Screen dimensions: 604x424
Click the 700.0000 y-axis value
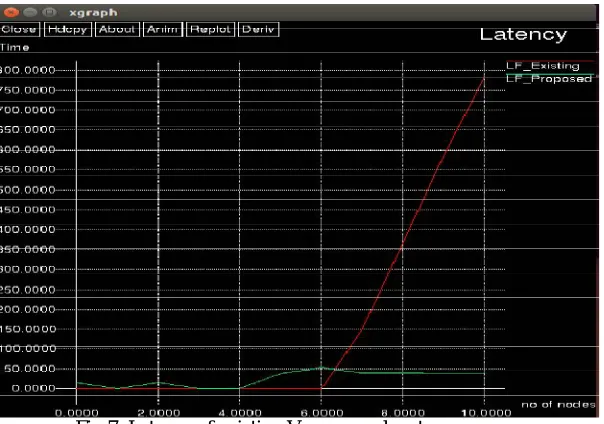pos(28,110)
